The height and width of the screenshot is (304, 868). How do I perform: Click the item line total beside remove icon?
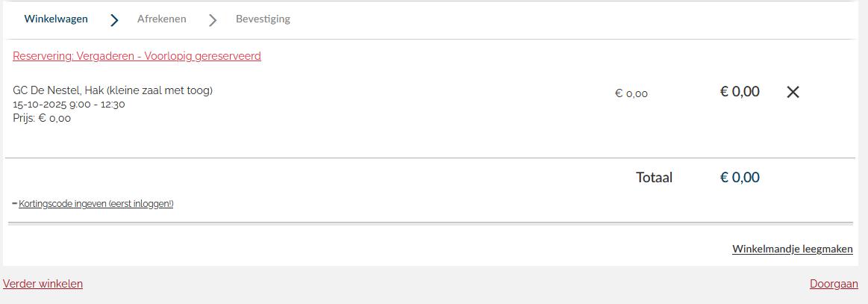pos(739,92)
